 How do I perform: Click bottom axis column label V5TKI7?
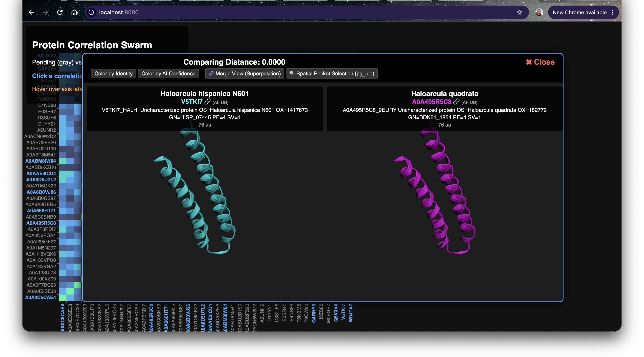point(343,312)
